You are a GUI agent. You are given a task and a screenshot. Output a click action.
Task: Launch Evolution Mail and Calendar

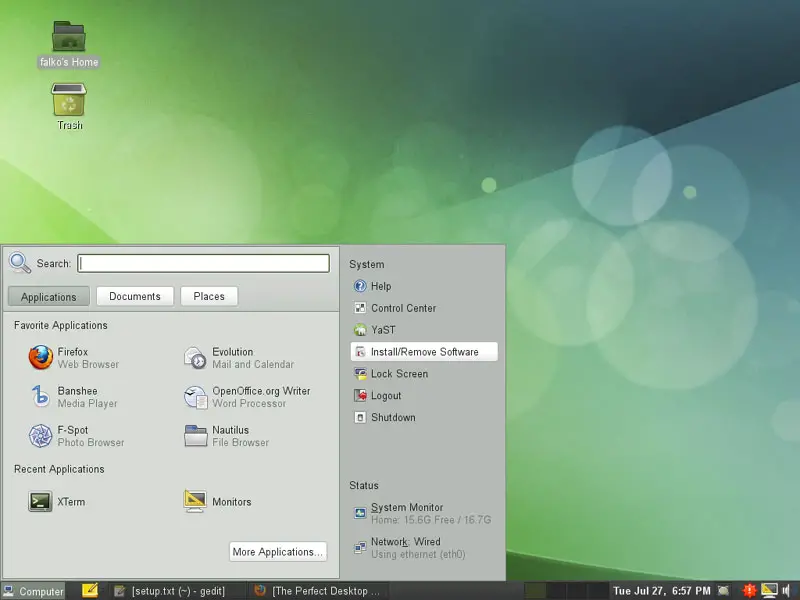tap(239, 358)
